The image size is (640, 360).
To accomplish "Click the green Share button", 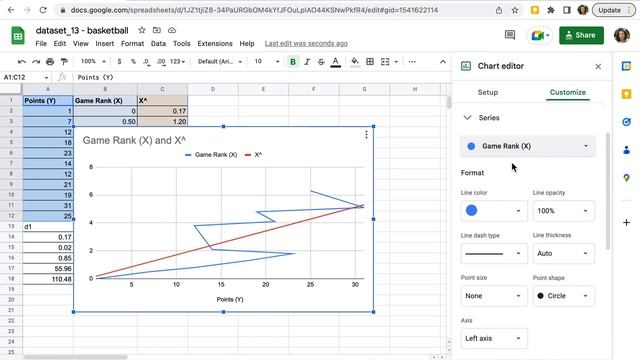I will [581, 36].
